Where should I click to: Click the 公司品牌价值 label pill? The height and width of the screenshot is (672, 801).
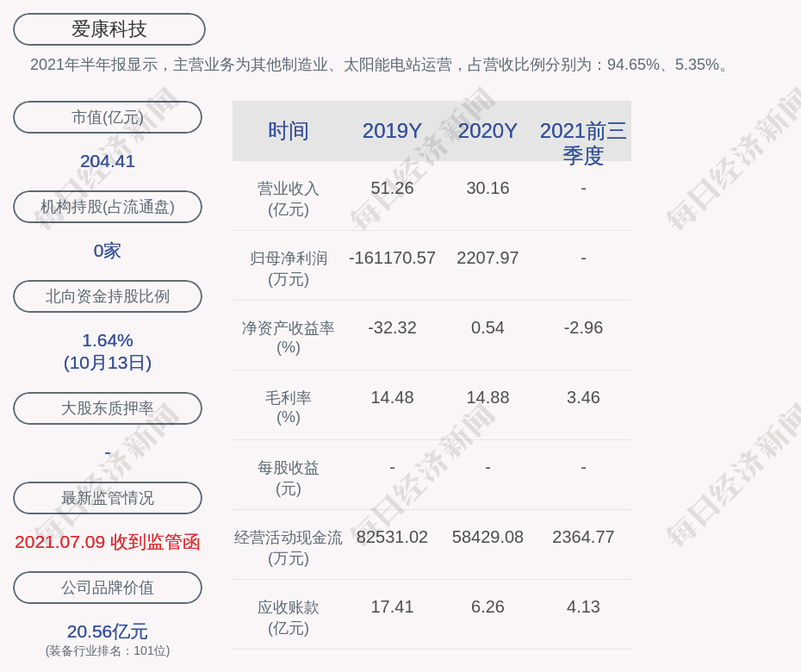(108, 588)
